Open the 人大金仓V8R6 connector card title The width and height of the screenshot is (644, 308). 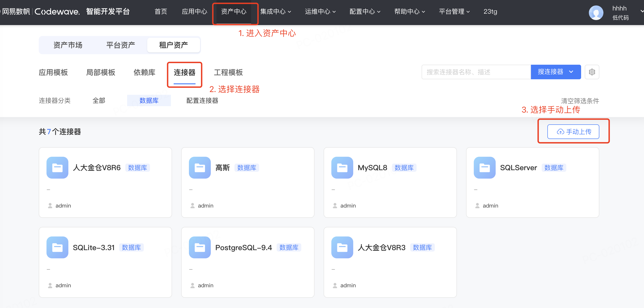pyautogui.click(x=97, y=167)
